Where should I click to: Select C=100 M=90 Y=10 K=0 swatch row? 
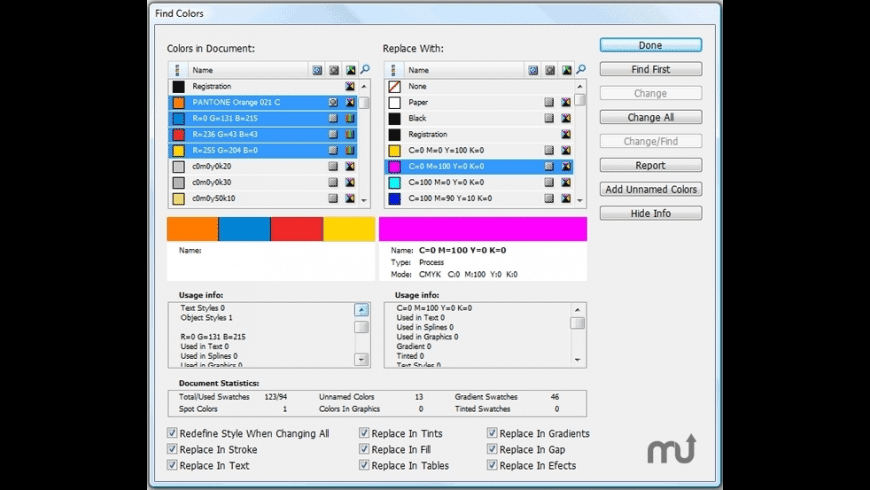(479, 198)
